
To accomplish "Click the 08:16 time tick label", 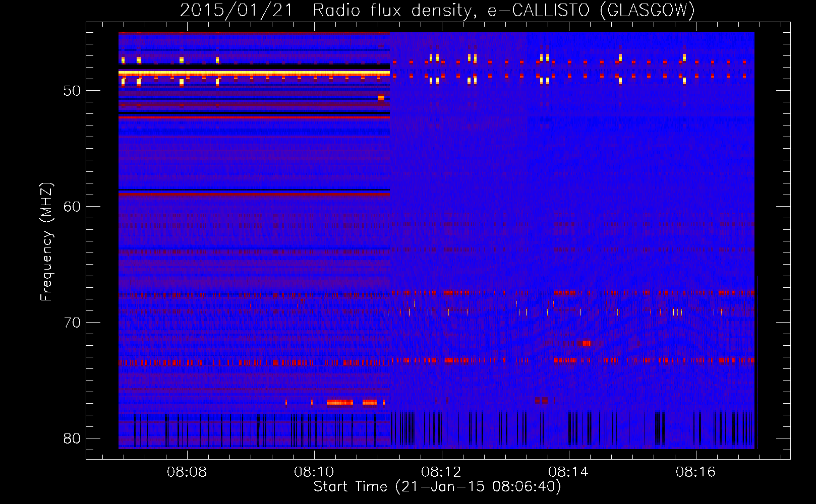I will [x=696, y=472].
